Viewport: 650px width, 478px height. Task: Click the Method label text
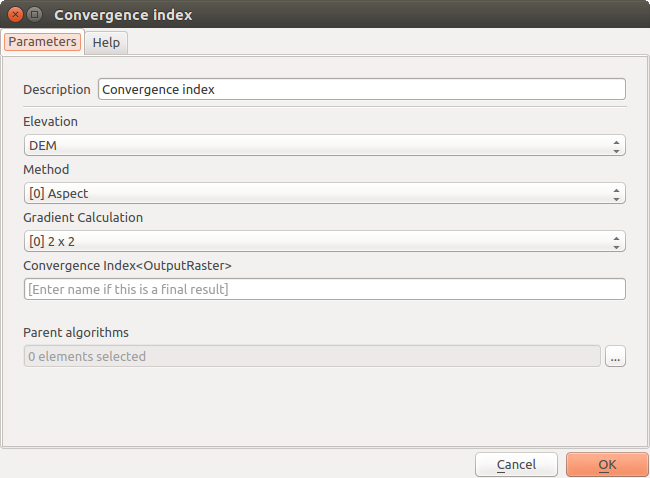46,170
